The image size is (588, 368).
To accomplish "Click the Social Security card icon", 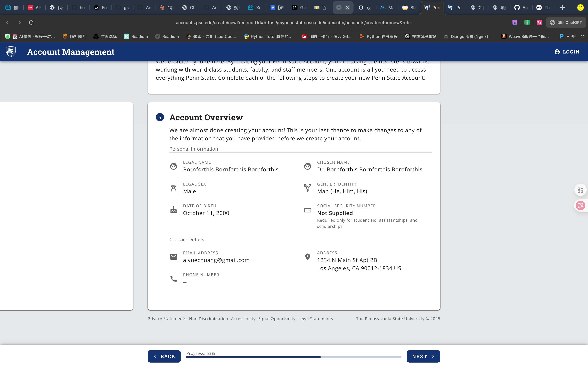I will pos(308,210).
